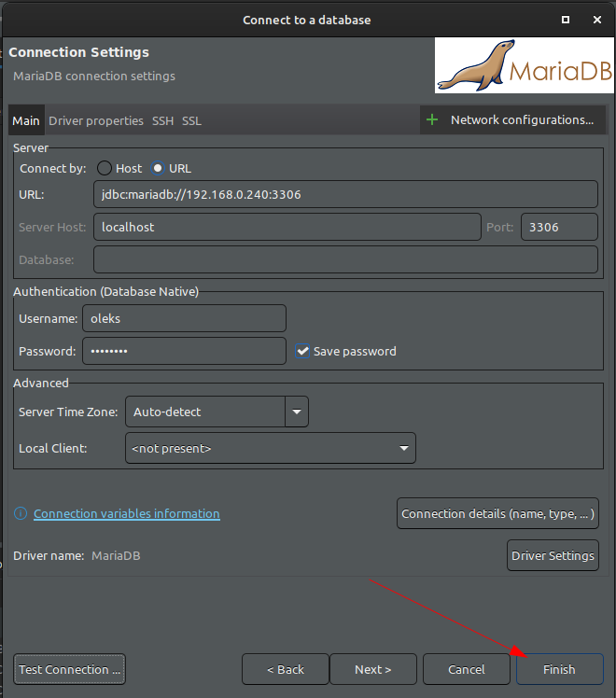Close the Connect to a database dialog
616x698 pixels.
(597, 20)
